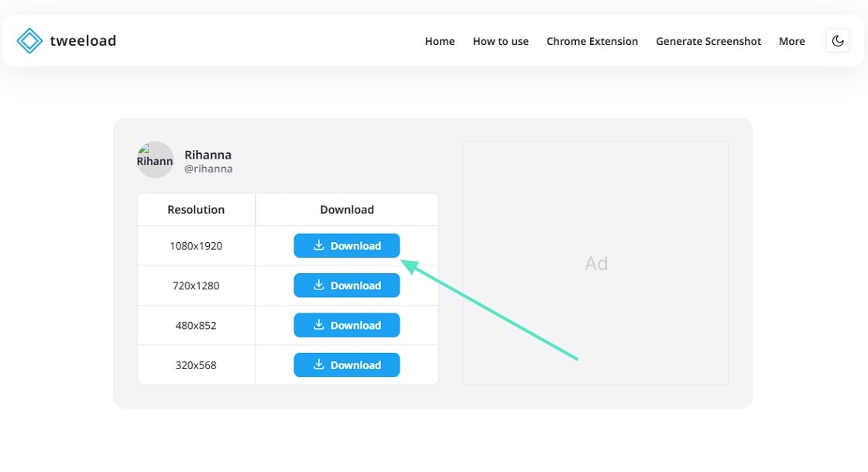This screenshot has width=868, height=472.
Task: Toggle dark mode with the moon icon
Action: click(x=838, y=41)
